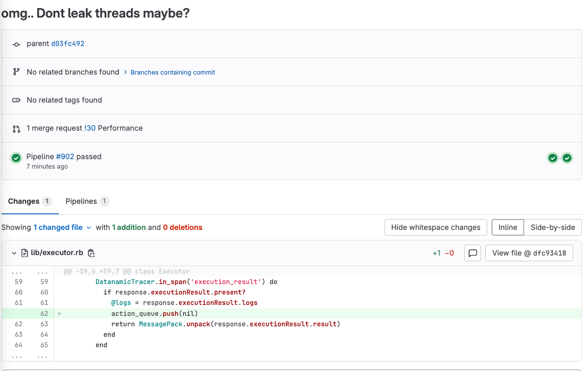Click the second pipeline stage status icon
Image resolution: width=588 pixels, height=371 pixels.
coord(567,158)
